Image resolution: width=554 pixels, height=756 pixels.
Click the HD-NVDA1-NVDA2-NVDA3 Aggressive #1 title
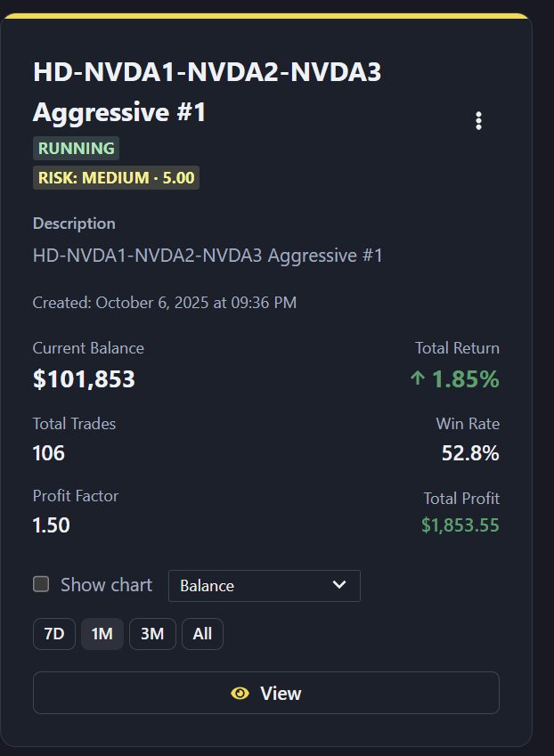[x=207, y=92]
